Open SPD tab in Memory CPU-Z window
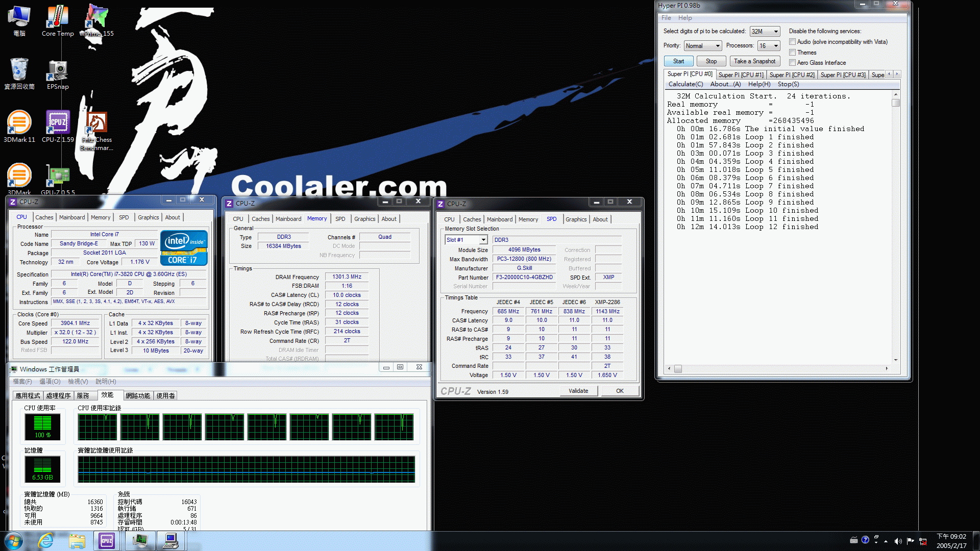The image size is (980, 551). [340, 219]
